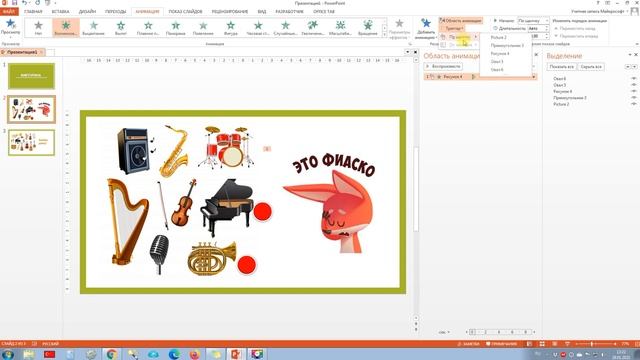Click the Windows Start button
Screen dimensions: 640x360
coord(7,354)
